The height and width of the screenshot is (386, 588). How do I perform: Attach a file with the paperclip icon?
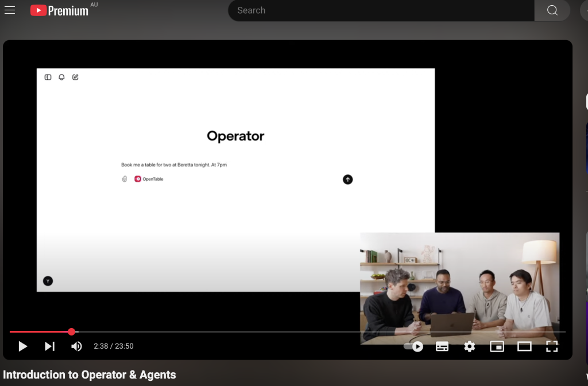coord(125,178)
